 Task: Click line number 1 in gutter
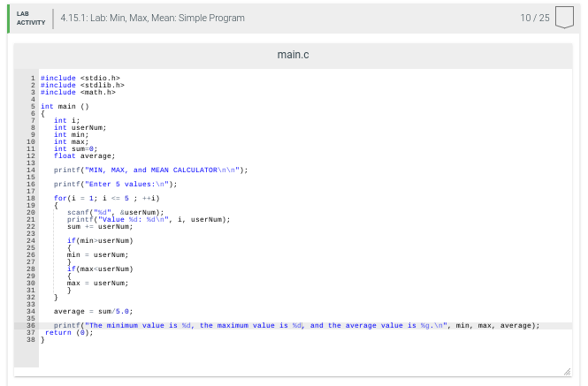click(33, 78)
